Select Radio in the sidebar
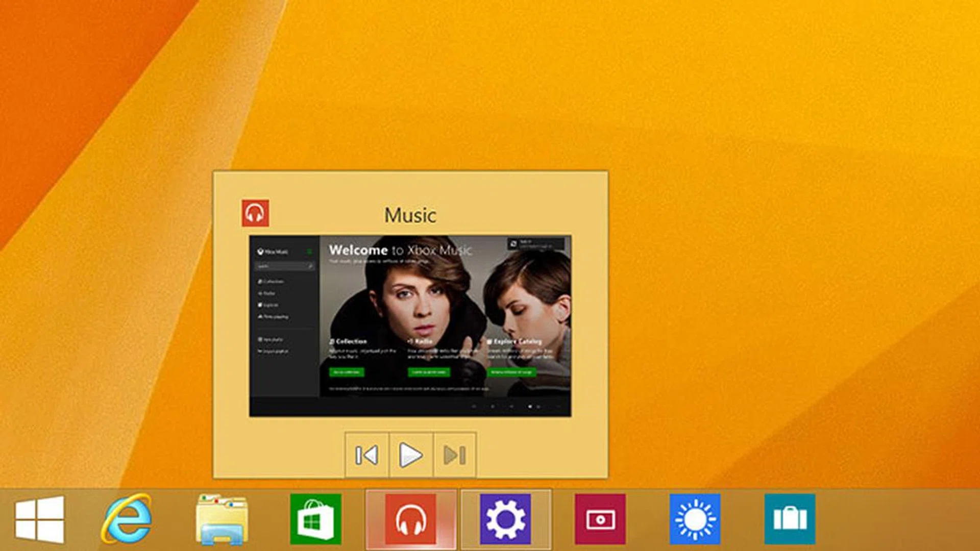Screen dimensions: 980x551 [x=268, y=293]
